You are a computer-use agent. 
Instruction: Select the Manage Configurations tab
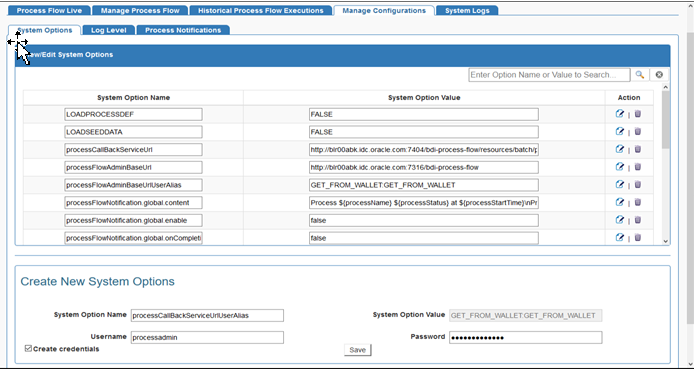tap(384, 10)
